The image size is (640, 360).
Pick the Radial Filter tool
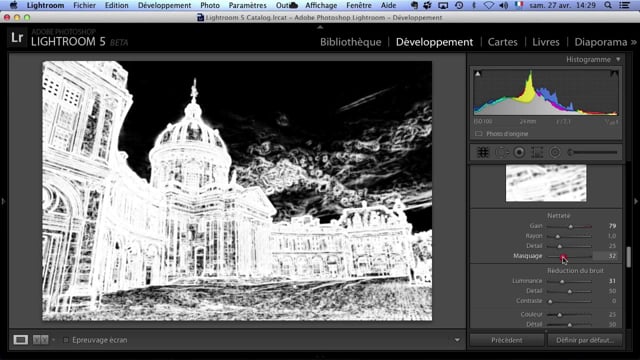click(x=555, y=152)
